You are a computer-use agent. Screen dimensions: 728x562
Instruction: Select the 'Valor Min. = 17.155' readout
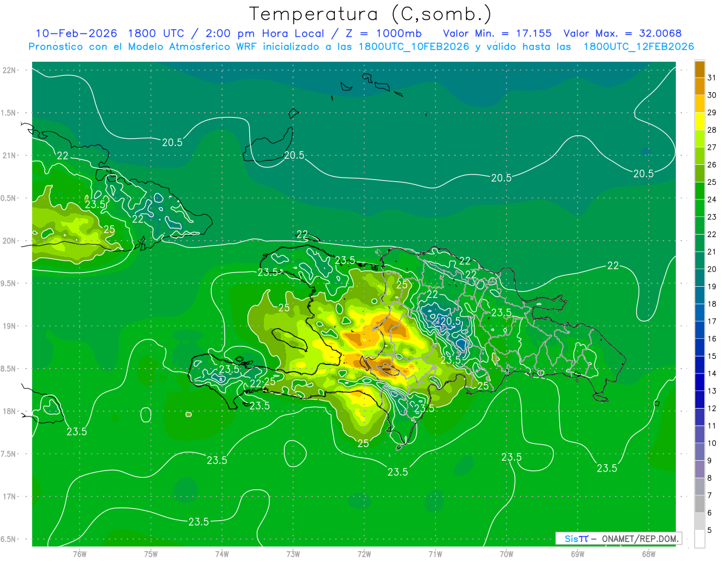coord(497,33)
